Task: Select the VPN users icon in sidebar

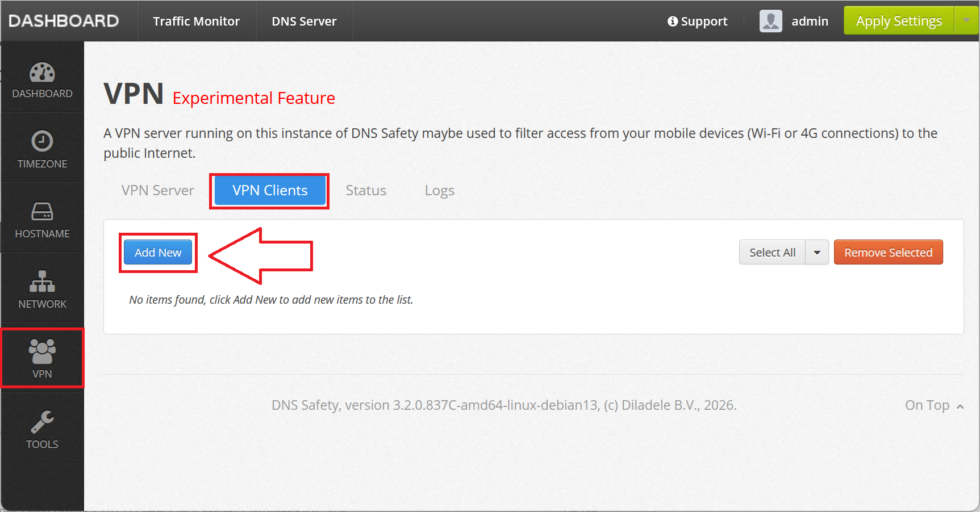Action: 42,351
